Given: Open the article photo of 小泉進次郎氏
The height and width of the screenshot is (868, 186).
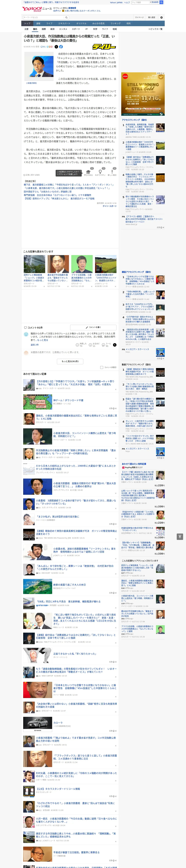Looking at the screenshot, I should pyautogui.click(x=39, y=67).
